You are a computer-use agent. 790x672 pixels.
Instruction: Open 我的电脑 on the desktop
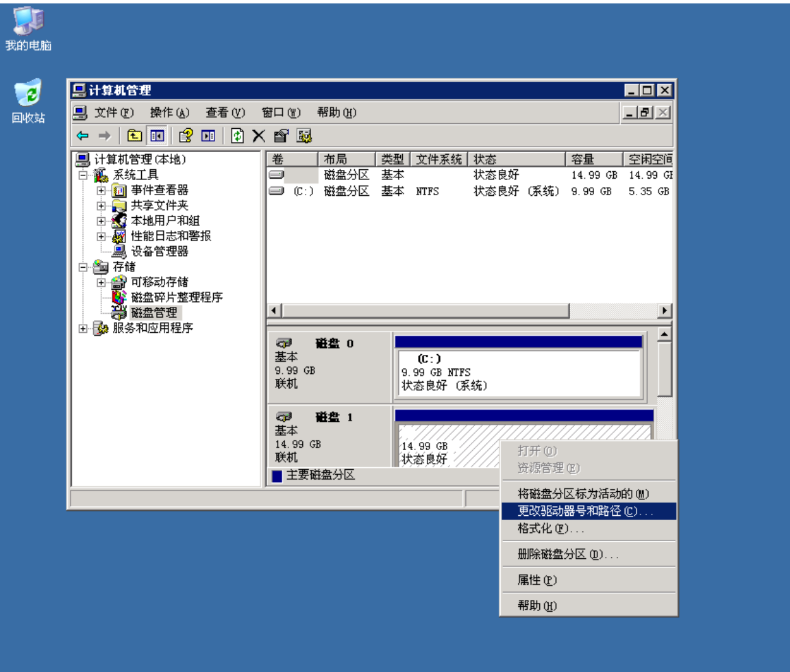point(27,23)
